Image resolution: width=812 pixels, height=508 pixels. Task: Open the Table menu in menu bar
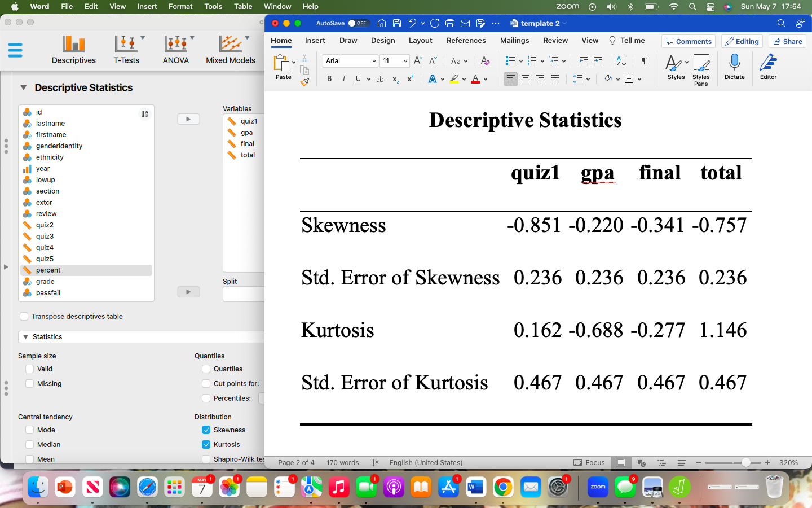(243, 6)
